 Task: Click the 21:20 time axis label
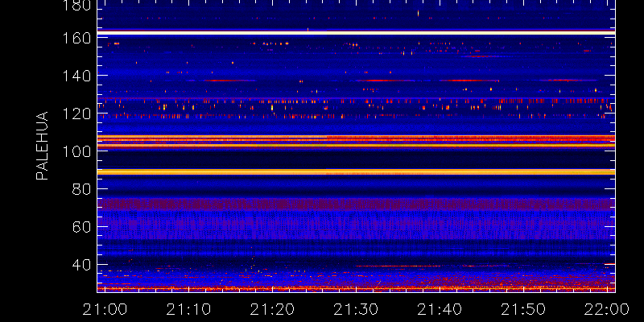(272, 309)
